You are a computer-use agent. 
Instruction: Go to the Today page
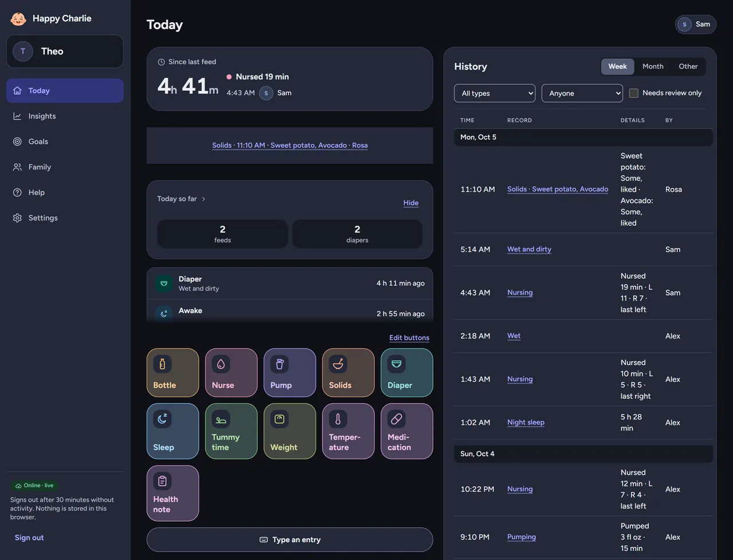click(x=65, y=90)
